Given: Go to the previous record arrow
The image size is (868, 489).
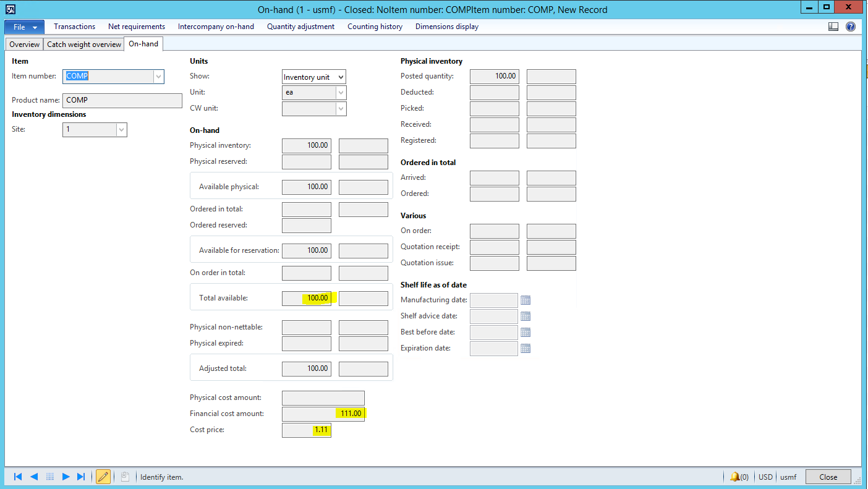Looking at the screenshot, I should pyautogui.click(x=34, y=477).
